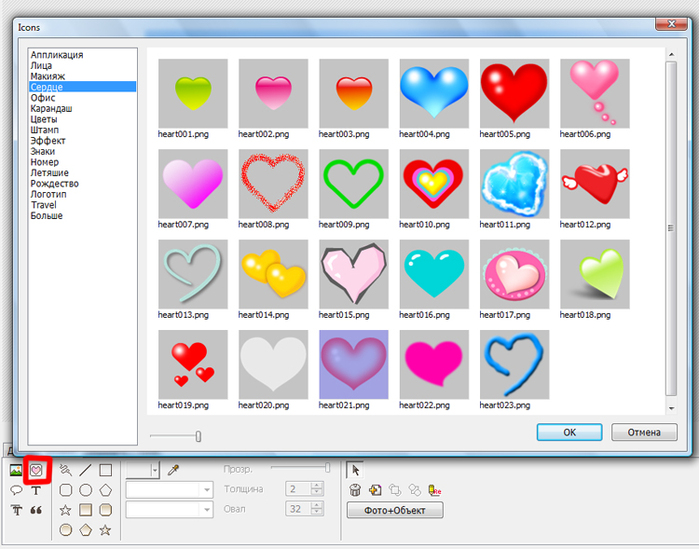The height and width of the screenshot is (549, 699).
Task: Select the Аппликация category
Action: click(57, 55)
